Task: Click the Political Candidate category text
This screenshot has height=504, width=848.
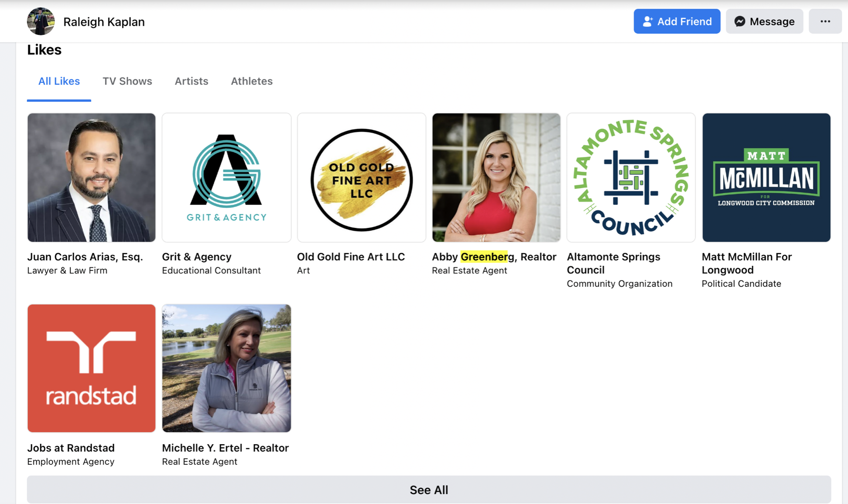Action: click(x=741, y=283)
